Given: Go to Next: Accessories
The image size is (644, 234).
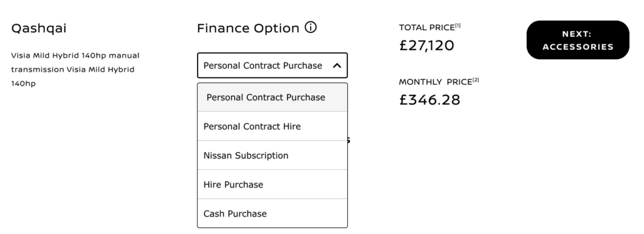Looking at the screenshot, I should (x=578, y=40).
